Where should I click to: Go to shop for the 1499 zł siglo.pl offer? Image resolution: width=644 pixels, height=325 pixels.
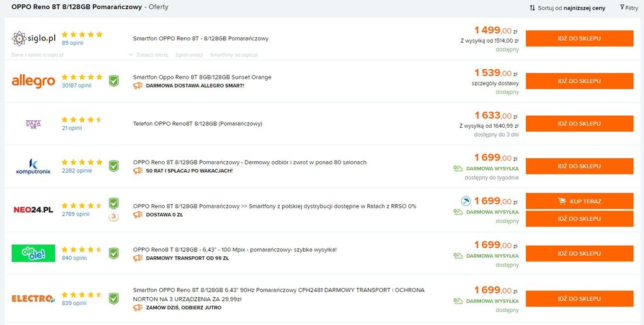(x=579, y=38)
